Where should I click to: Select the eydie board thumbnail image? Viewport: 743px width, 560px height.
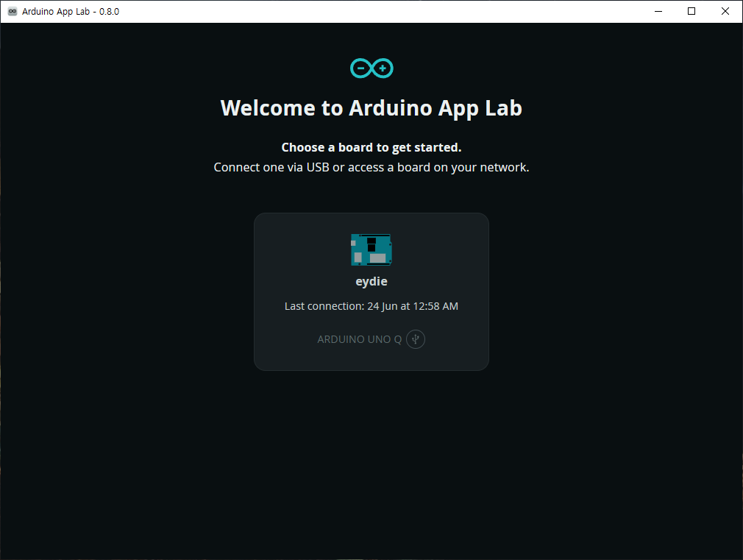[x=371, y=249]
